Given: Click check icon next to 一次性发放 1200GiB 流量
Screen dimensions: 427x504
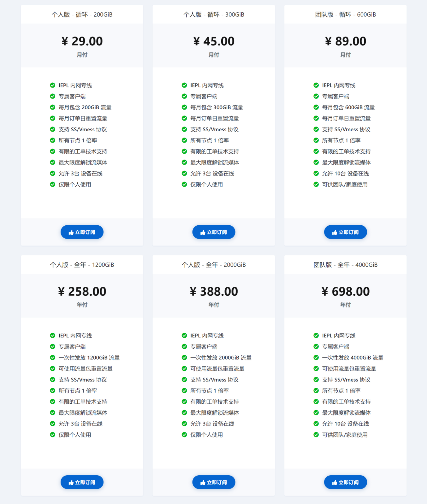Looking at the screenshot, I should (53, 358).
